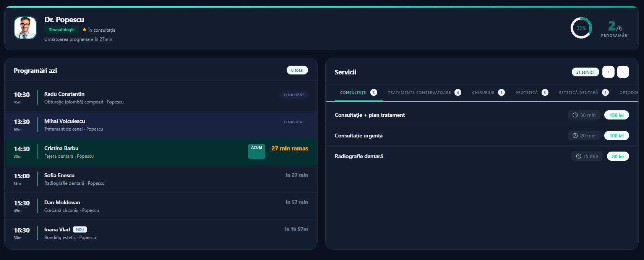Click the 2/6 programări counter

pos(615,29)
